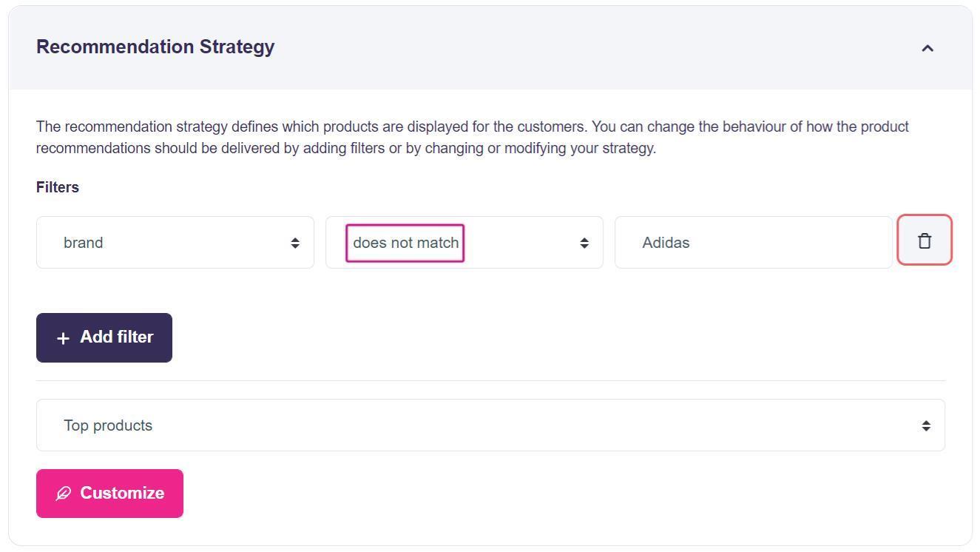
Task: Click the Filters label
Action: (x=58, y=187)
